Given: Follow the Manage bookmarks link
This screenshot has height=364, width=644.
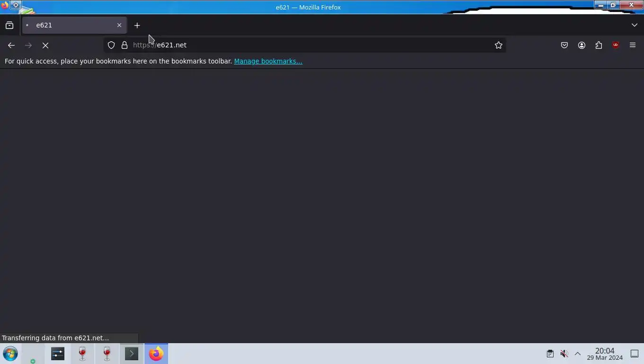Looking at the screenshot, I should point(268,61).
